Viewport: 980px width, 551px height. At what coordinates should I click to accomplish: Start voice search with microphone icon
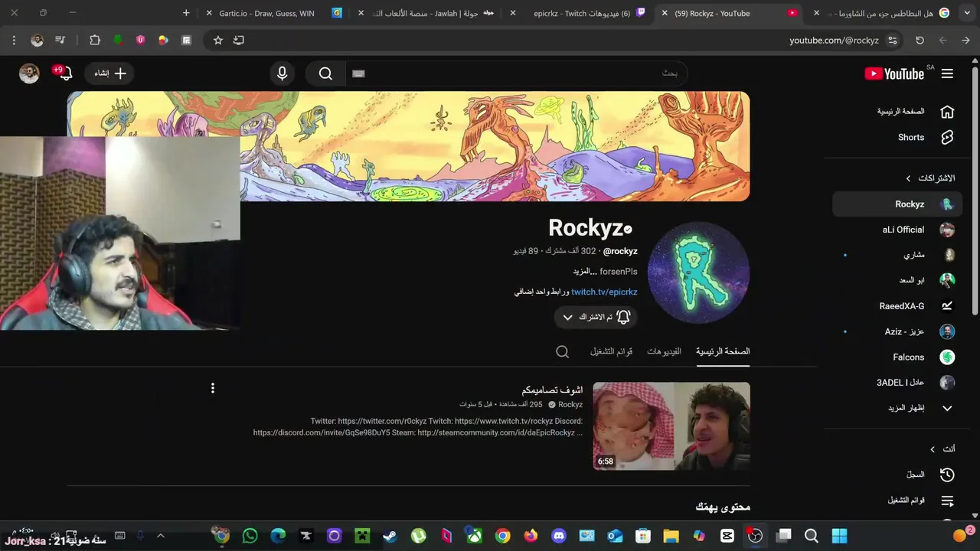[282, 73]
